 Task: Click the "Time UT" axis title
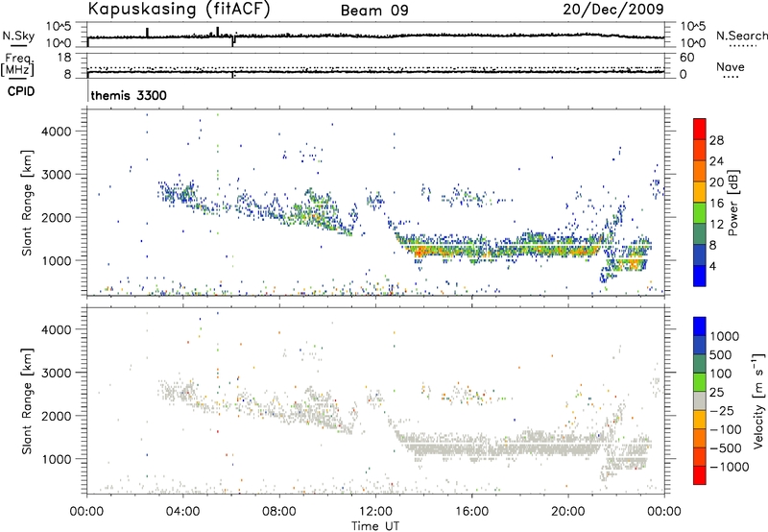(375, 526)
